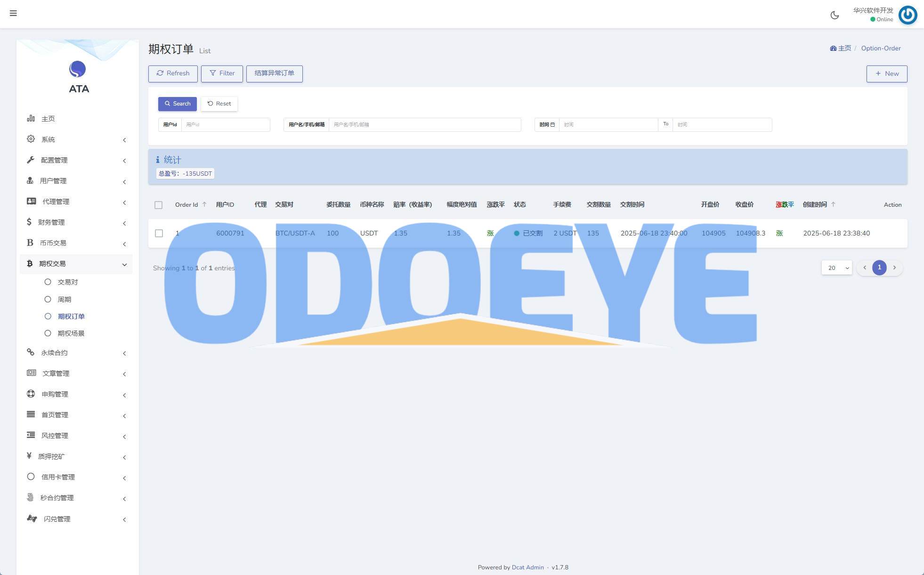Go to previous page arrow
Viewport: 924px width, 575px height.
(x=865, y=267)
